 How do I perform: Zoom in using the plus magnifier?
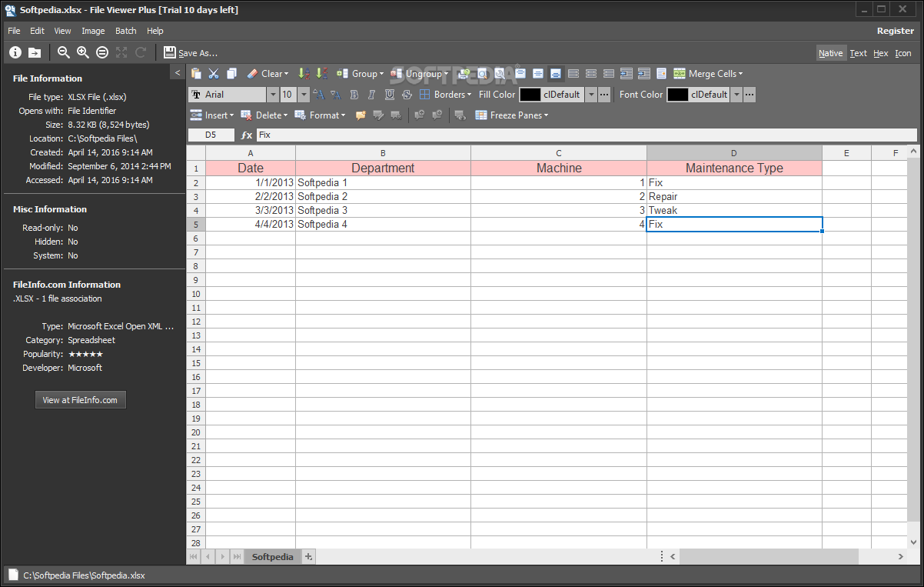[x=83, y=52]
